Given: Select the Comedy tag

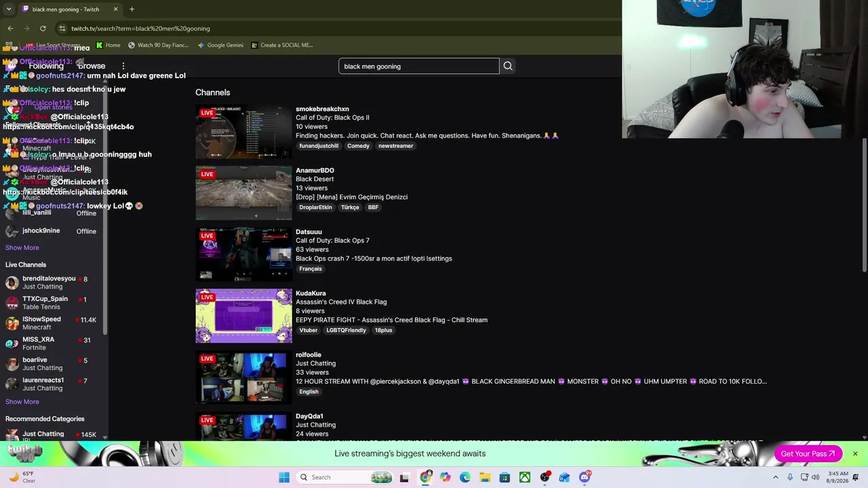Looking at the screenshot, I should 358,146.
